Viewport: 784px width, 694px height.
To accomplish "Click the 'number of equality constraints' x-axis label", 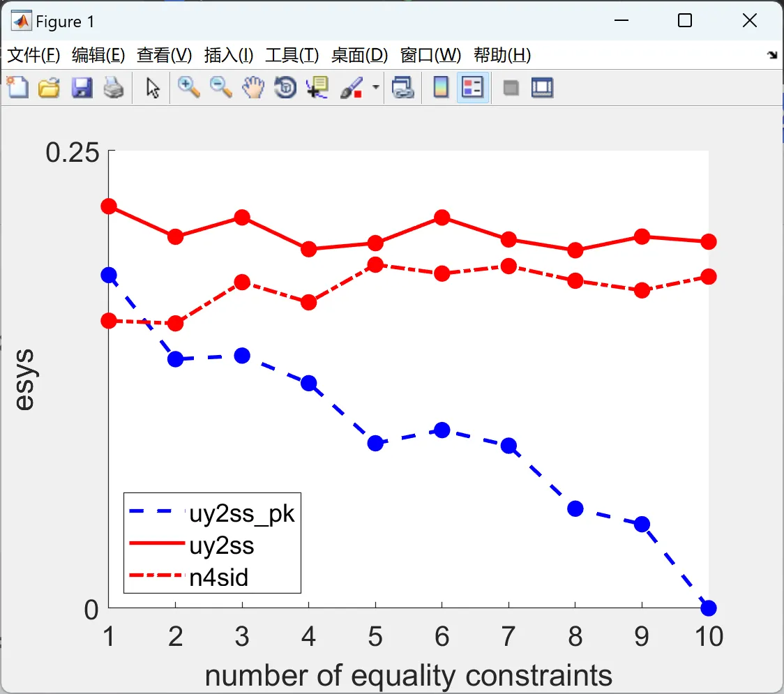I will pyautogui.click(x=409, y=675).
